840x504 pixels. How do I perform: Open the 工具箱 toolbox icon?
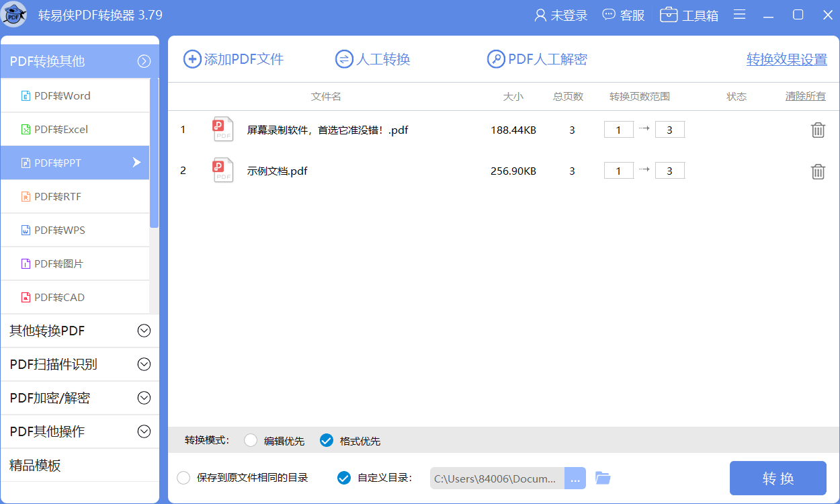(x=669, y=15)
